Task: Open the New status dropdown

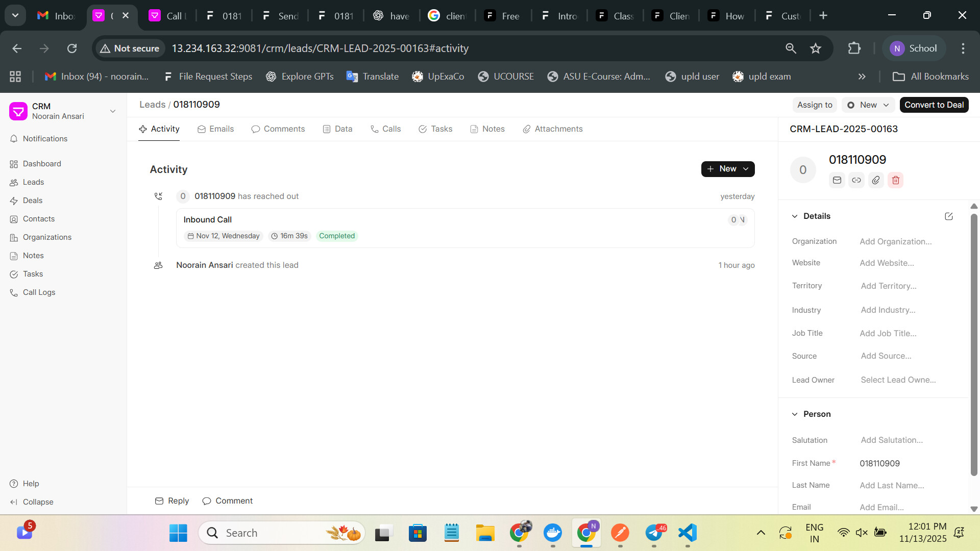Action: tap(868, 105)
